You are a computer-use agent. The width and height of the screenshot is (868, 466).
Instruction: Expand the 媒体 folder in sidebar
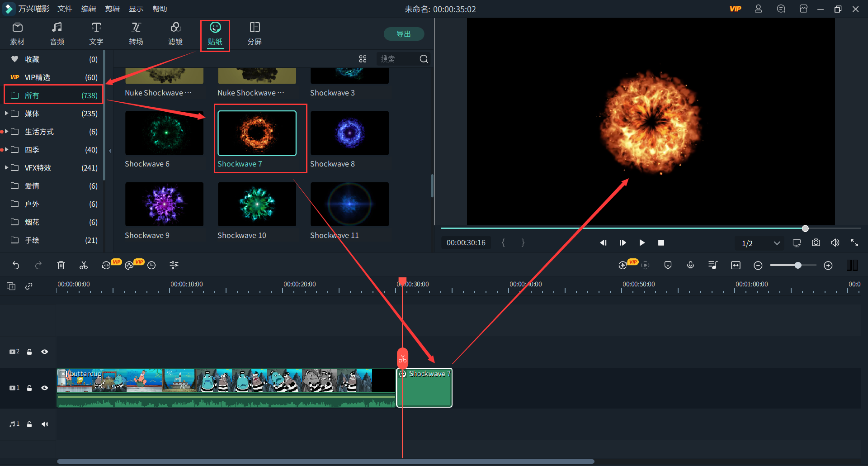coord(7,114)
